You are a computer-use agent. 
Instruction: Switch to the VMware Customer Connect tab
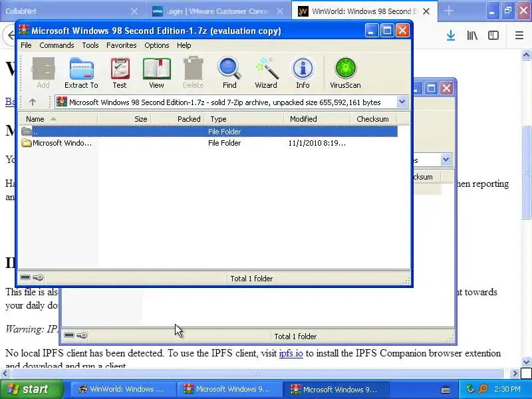click(x=219, y=11)
